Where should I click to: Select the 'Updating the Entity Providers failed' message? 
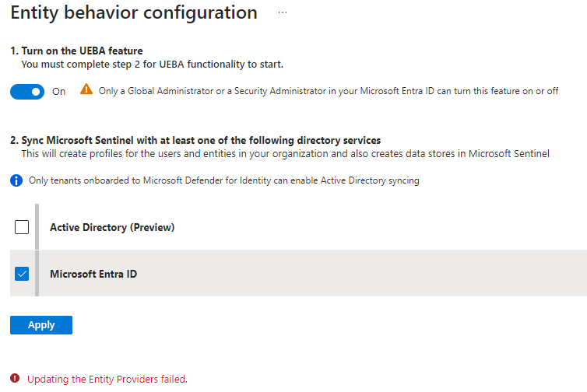[x=107, y=379]
